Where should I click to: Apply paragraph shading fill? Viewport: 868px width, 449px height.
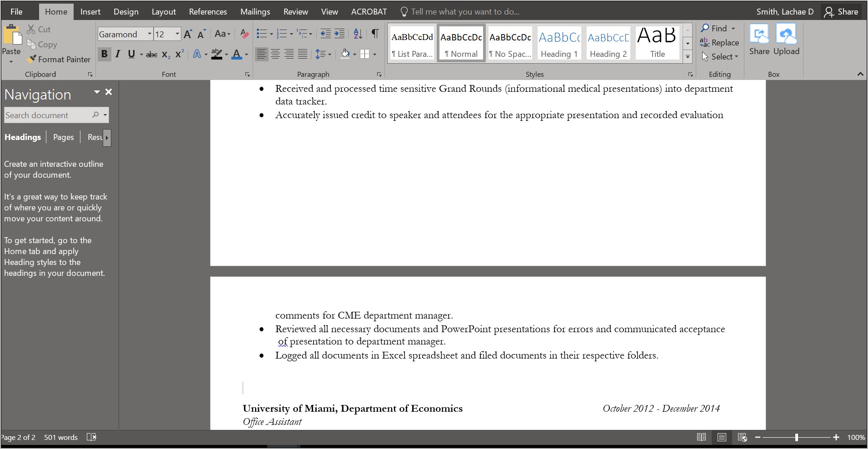coord(345,55)
